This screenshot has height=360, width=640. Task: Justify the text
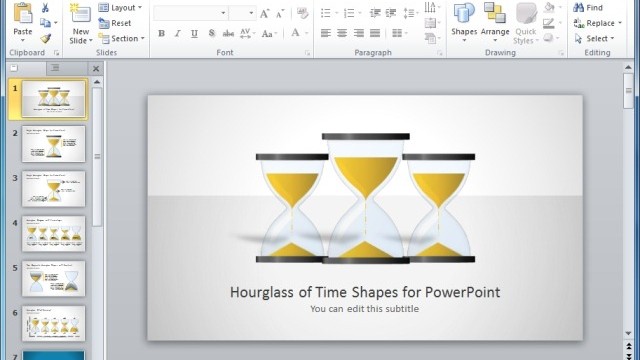click(375, 33)
